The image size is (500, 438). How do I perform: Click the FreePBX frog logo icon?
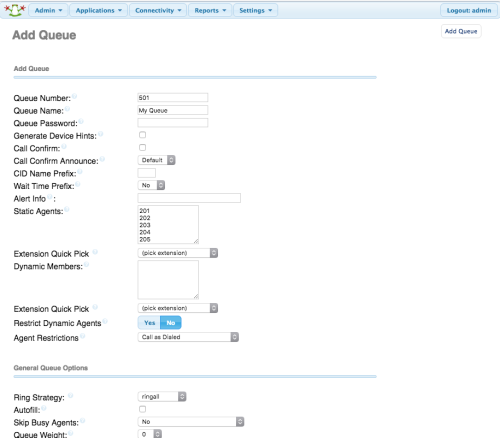pos(15,10)
